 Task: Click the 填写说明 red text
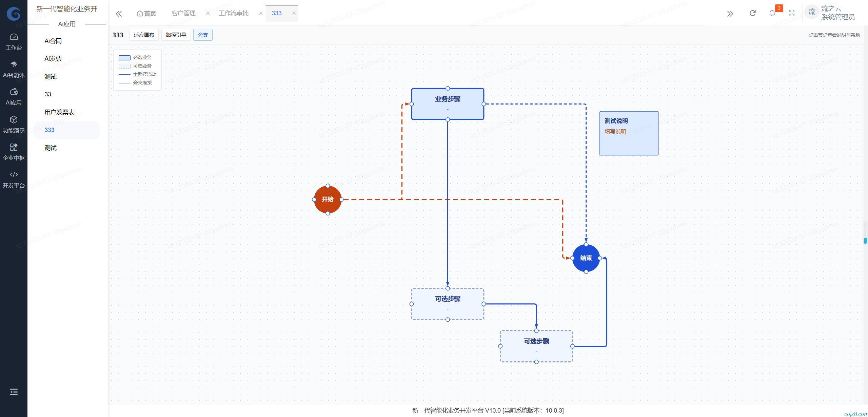[x=615, y=132]
